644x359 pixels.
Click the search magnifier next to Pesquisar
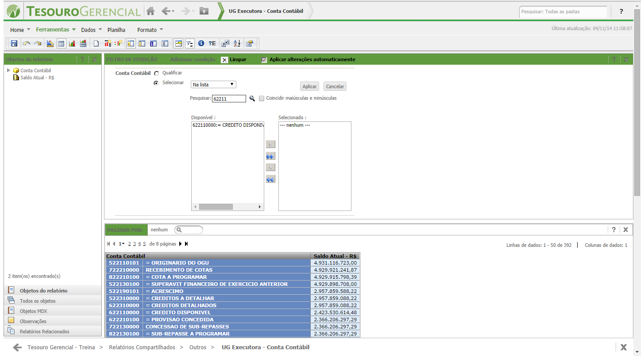(x=252, y=98)
